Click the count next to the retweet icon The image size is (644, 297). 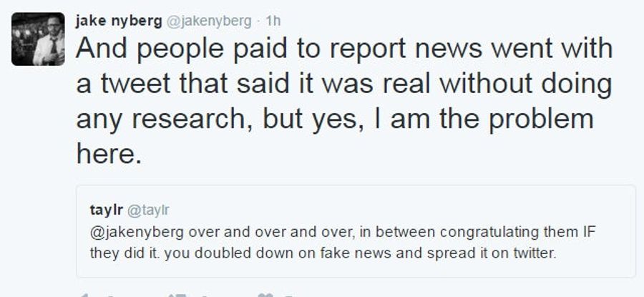pyautogui.click(x=205, y=296)
